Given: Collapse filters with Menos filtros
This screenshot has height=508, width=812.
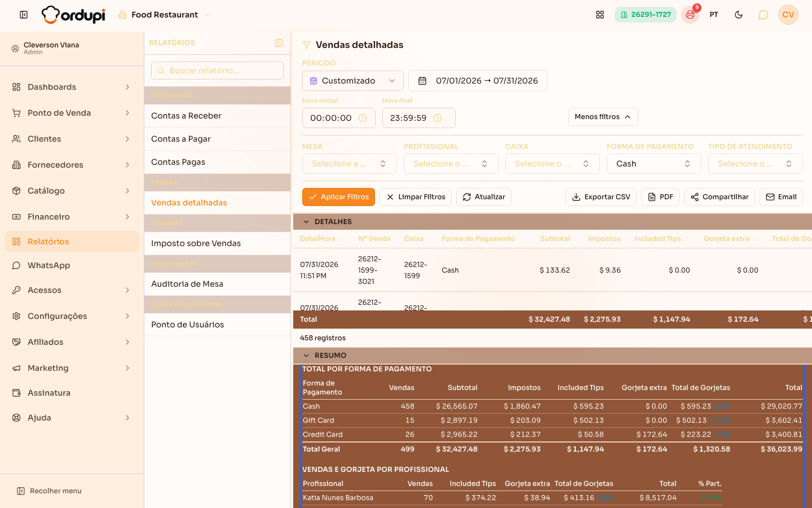Looking at the screenshot, I should [603, 117].
